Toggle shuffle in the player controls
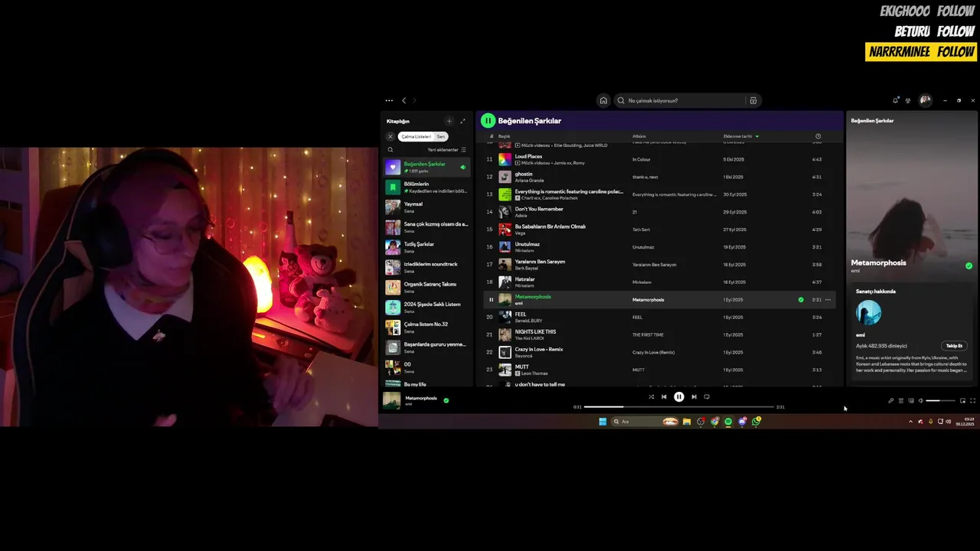This screenshot has width=980, height=551. (651, 397)
